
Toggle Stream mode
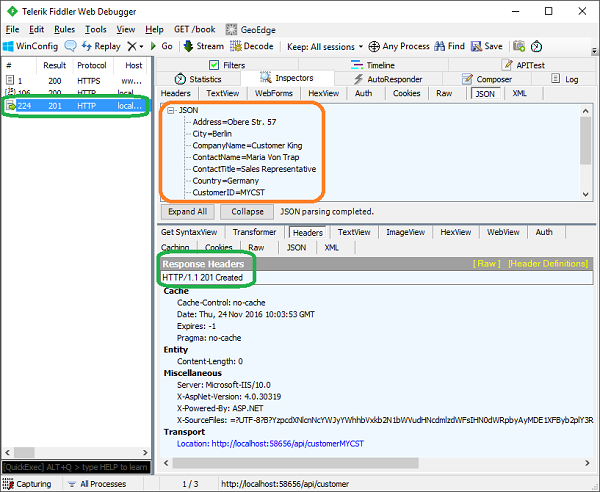[204, 46]
